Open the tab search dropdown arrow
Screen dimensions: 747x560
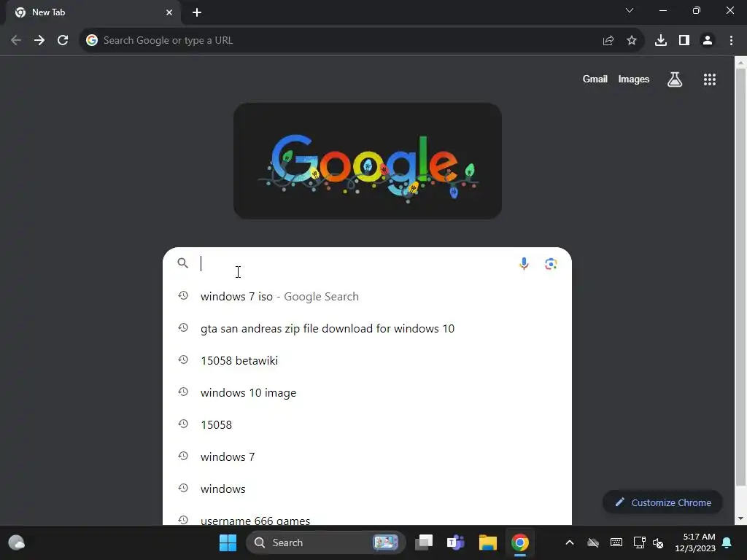(x=630, y=10)
